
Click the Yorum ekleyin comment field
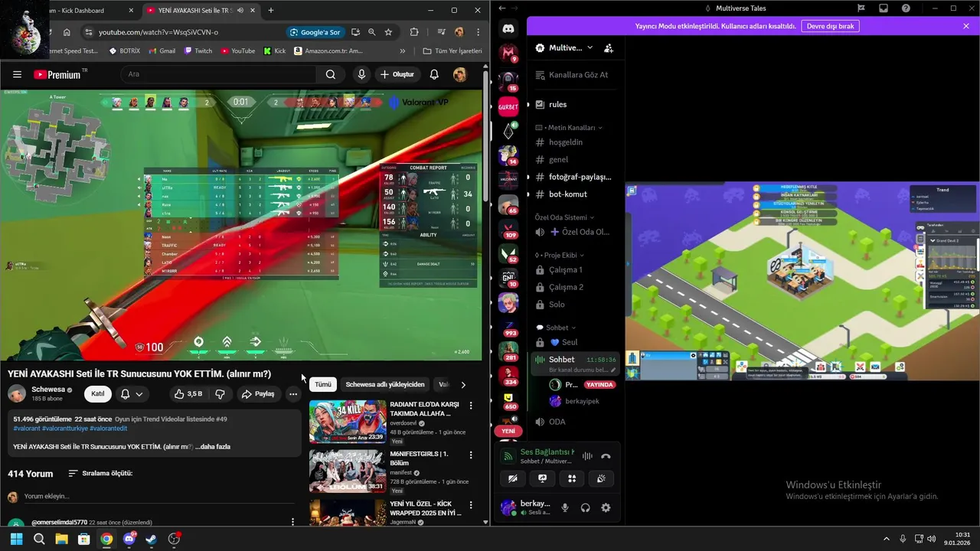[159, 497]
